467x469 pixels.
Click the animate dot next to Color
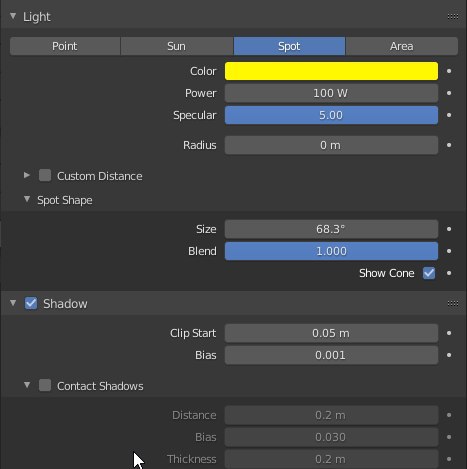coord(449,71)
